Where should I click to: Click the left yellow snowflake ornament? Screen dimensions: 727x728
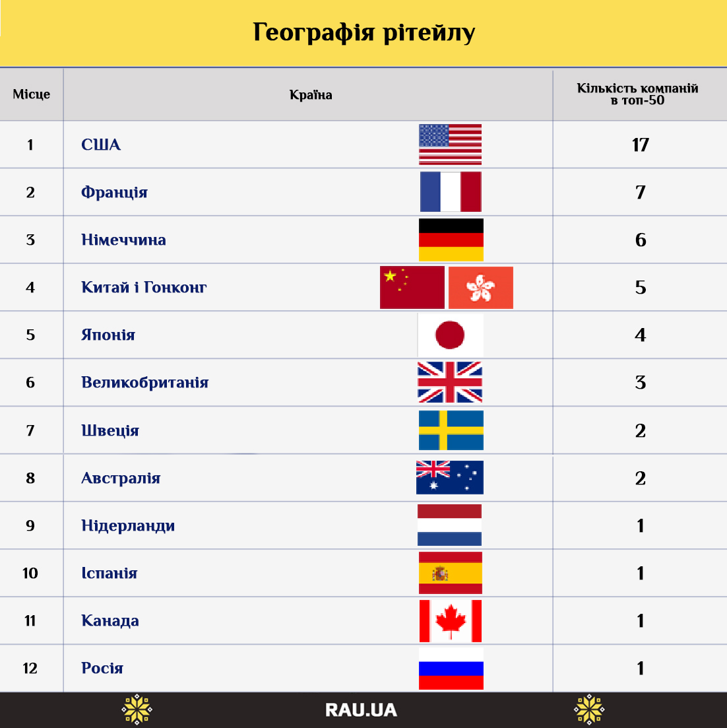click(x=137, y=710)
